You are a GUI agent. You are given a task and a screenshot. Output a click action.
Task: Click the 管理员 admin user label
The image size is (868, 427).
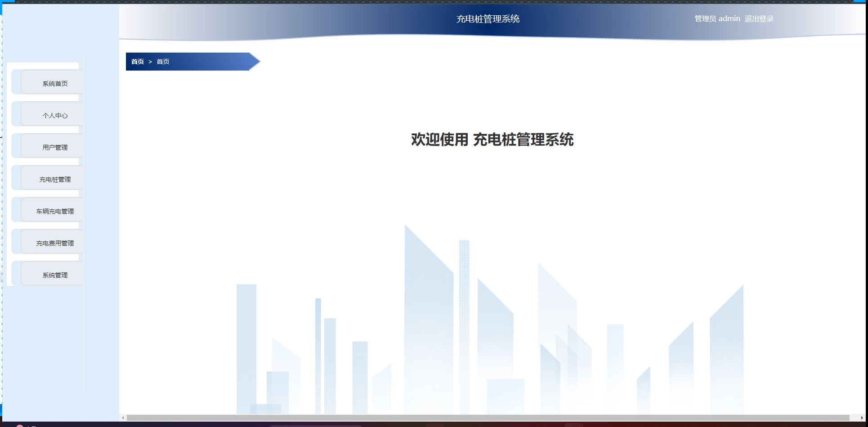(717, 19)
